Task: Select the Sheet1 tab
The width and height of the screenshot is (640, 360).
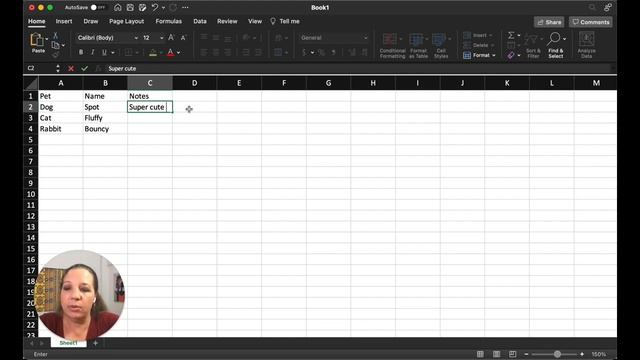Action: coord(68,343)
